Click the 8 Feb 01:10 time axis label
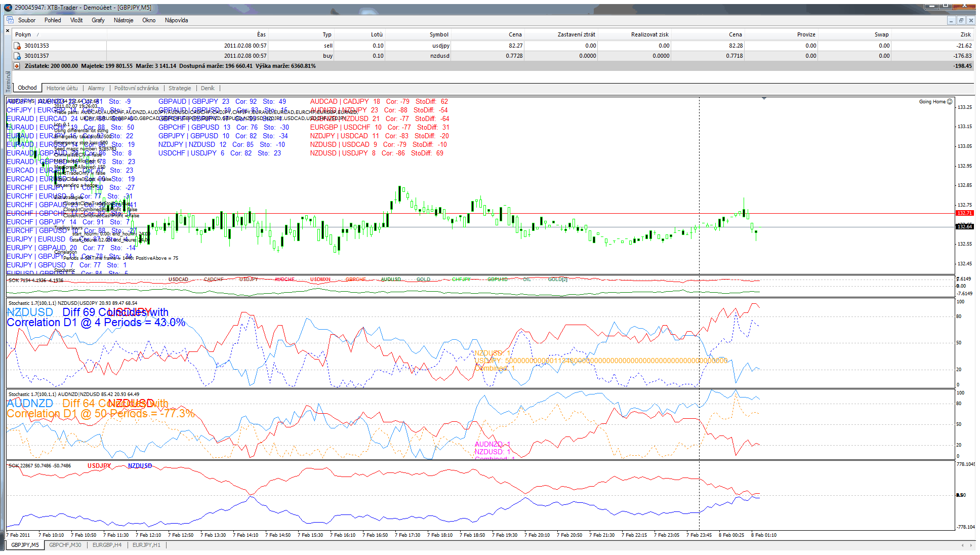Image resolution: width=980 pixels, height=555 pixels. 764,535
